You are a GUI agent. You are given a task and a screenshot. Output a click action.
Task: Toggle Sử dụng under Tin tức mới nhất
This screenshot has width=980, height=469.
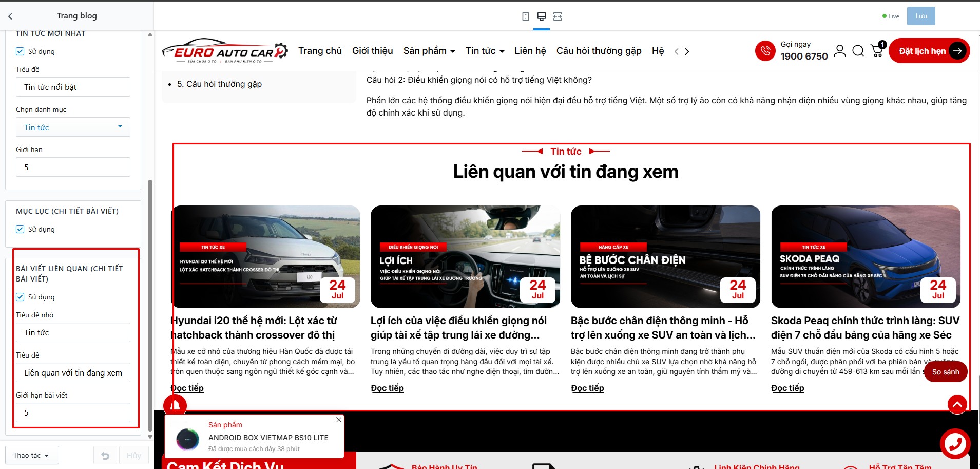(20, 51)
